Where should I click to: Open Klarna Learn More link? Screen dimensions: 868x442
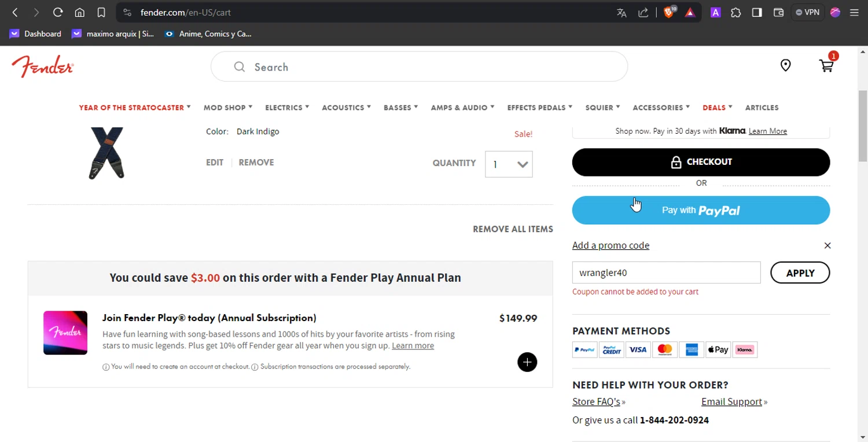click(767, 131)
